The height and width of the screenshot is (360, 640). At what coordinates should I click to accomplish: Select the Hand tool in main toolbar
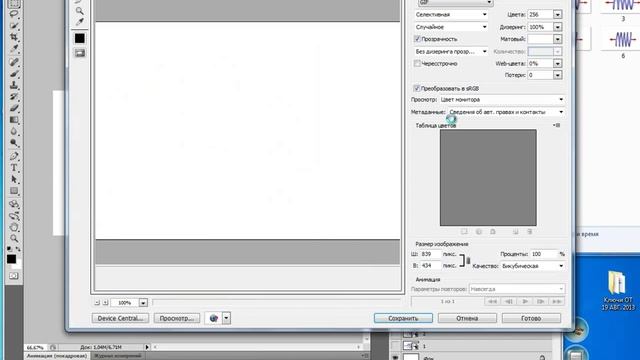tap(14, 227)
